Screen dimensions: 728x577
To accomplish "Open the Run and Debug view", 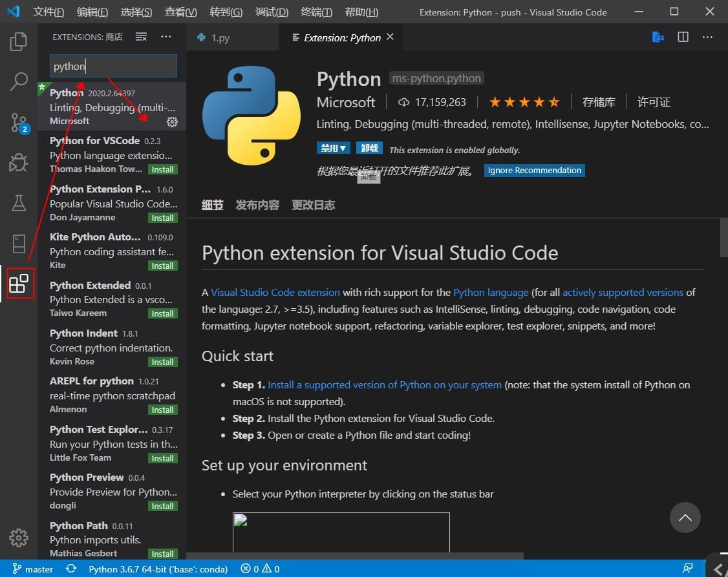I will [19, 163].
